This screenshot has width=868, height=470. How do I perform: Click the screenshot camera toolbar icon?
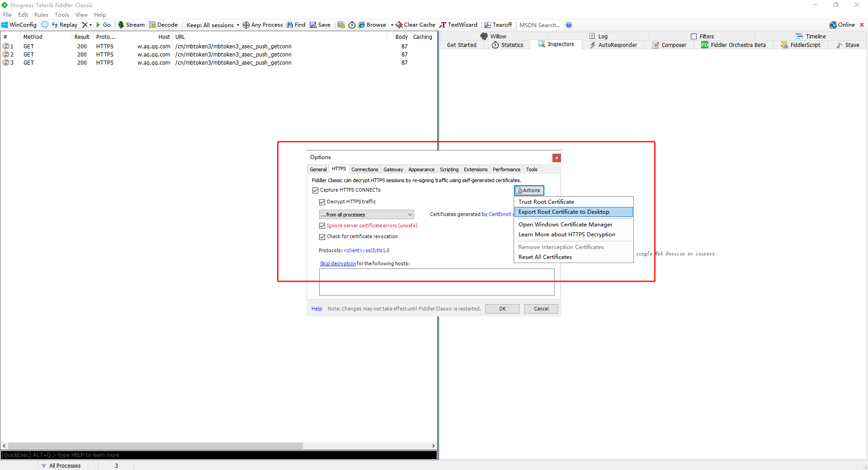click(341, 25)
